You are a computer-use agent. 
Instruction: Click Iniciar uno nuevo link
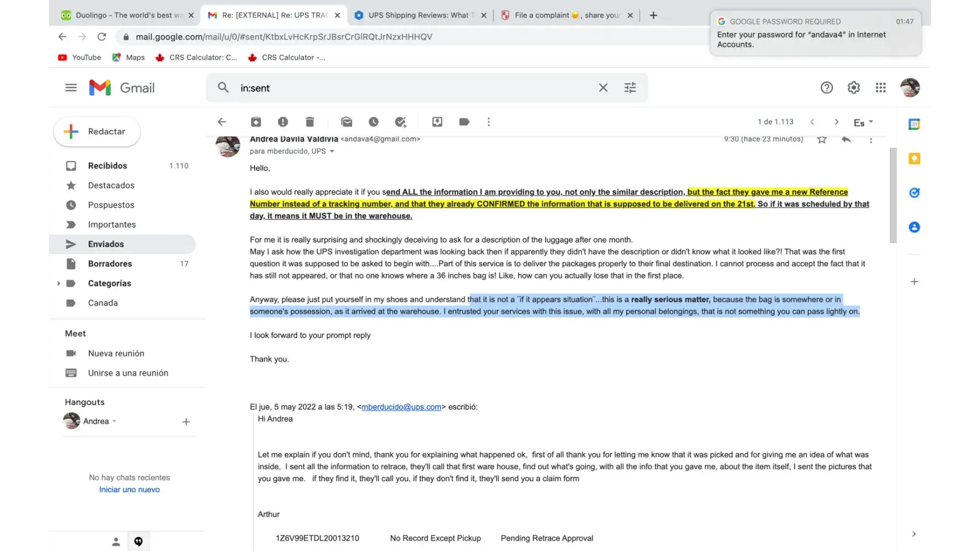[x=130, y=489]
